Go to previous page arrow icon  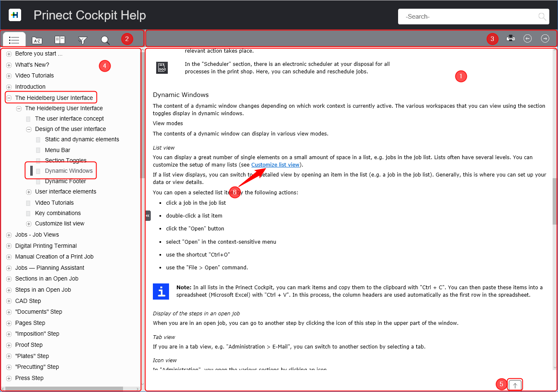click(527, 39)
